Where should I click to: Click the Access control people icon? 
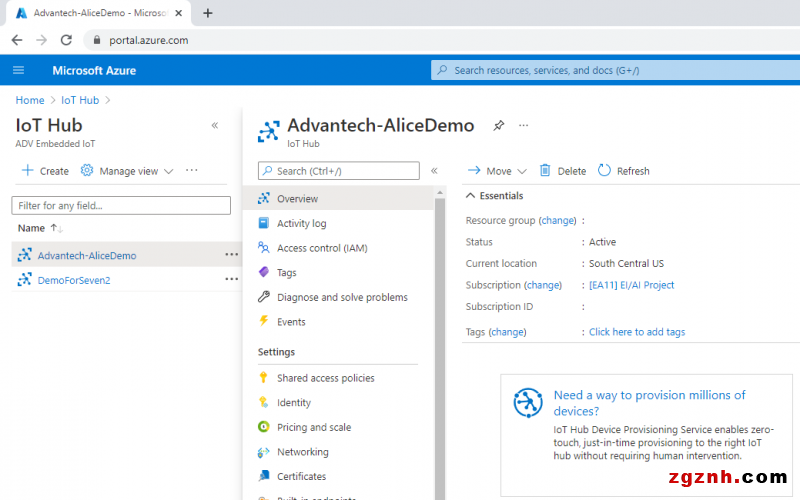pyautogui.click(x=264, y=247)
